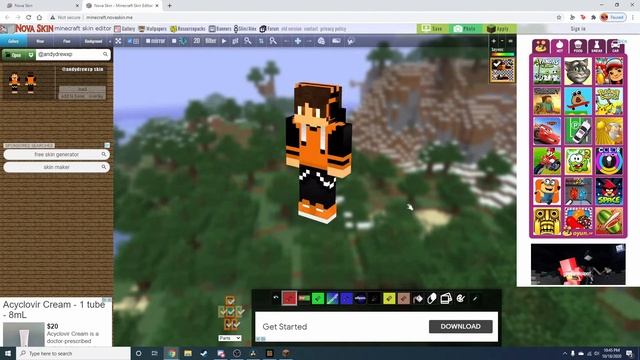
Task: Switch to the Background tab
Action: [93, 41]
